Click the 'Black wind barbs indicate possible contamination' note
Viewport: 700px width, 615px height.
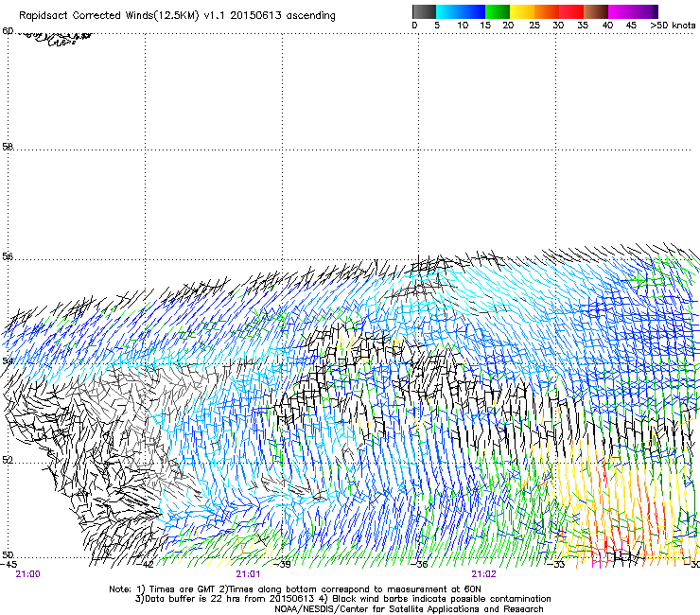435,599
